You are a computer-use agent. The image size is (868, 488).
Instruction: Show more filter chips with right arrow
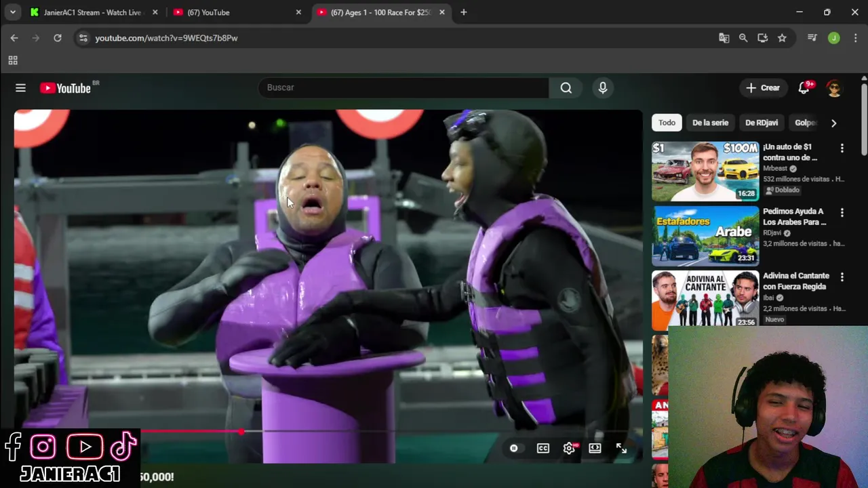(x=833, y=123)
